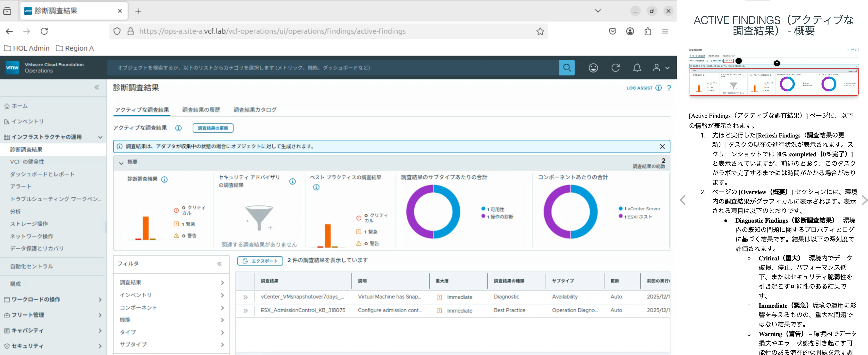Image resolution: width=868 pixels, height=355 pixels.
Task: Dismiss the adapter info banner
Action: (662, 146)
